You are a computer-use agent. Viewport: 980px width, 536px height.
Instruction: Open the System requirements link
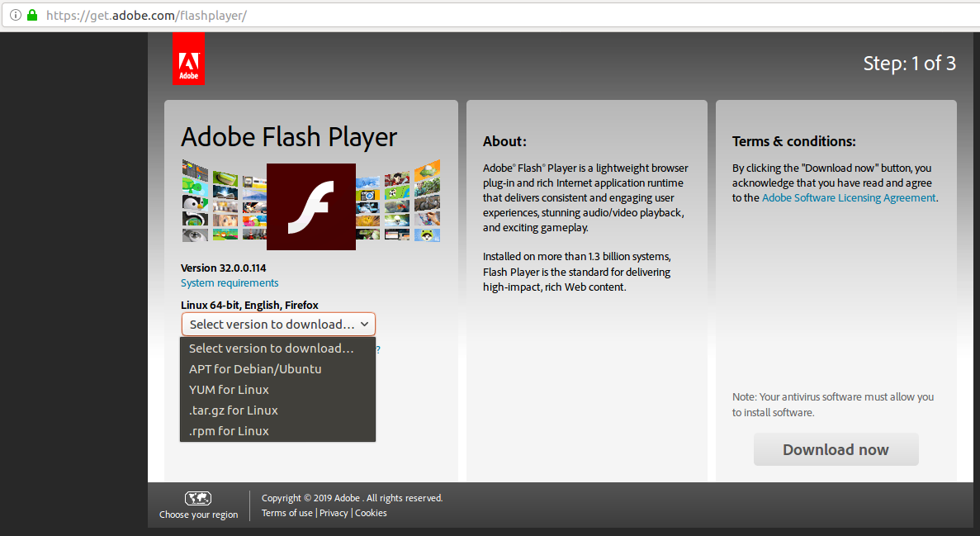230,282
